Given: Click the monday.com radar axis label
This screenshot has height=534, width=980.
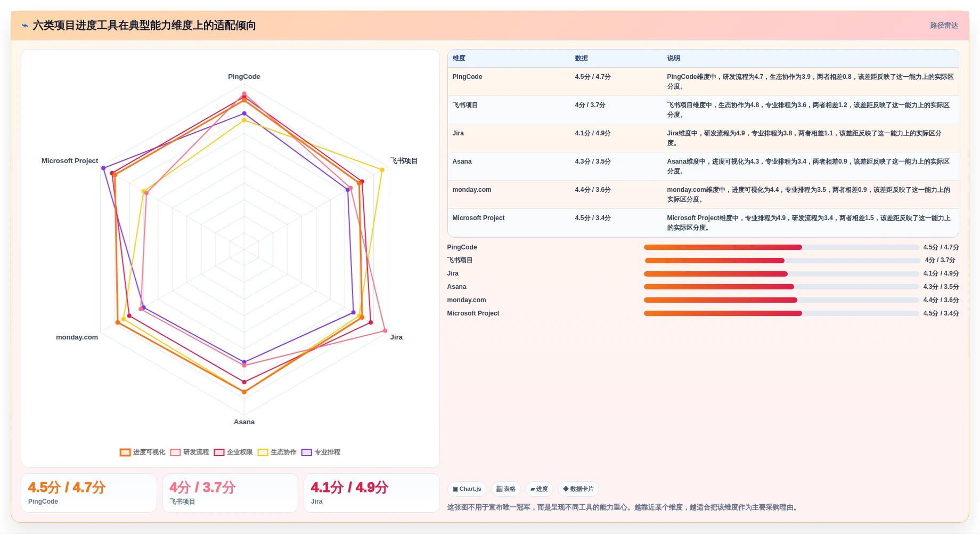Looking at the screenshot, I should tap(77, 337).
